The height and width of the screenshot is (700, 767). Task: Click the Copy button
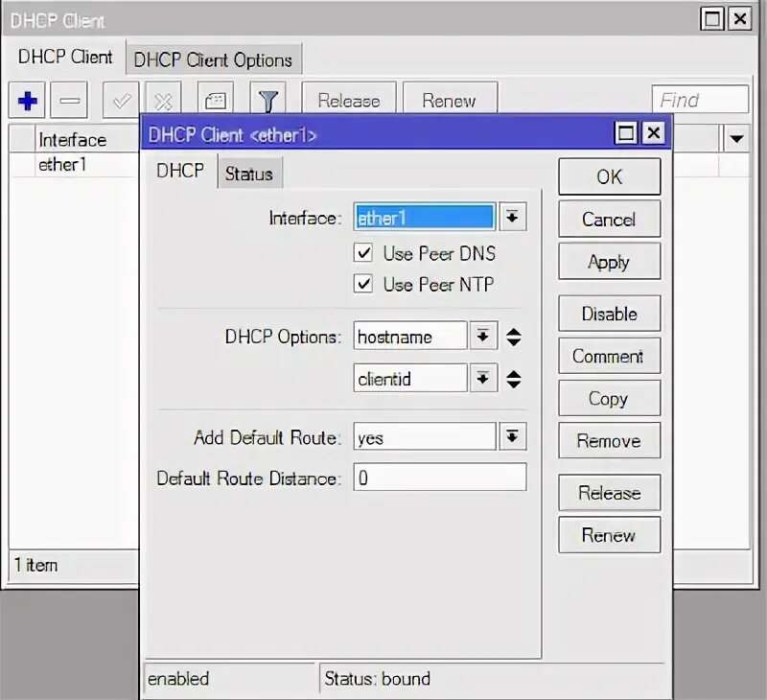click(x=609, y=398)
